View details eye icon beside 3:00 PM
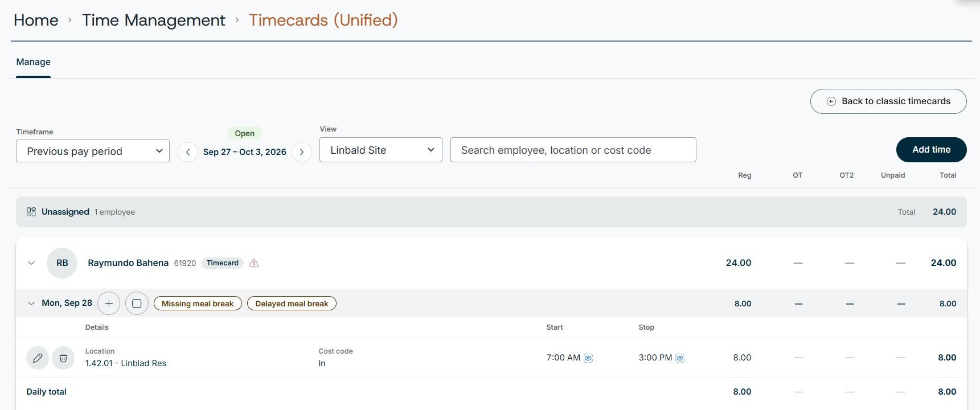This screenshot has height=410, width=980. 680,358
